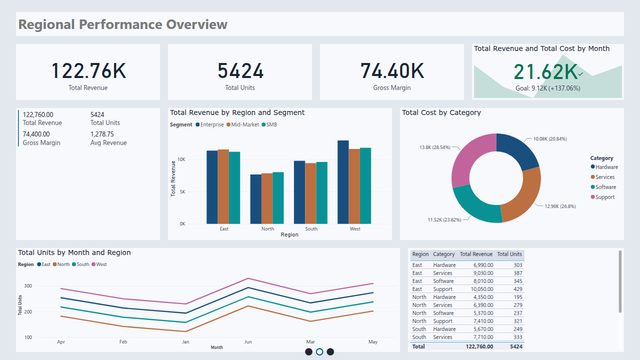Select the West Enterprise bar
The width and height of the screenshot is (640, 360).
click(x=343, y=182)
